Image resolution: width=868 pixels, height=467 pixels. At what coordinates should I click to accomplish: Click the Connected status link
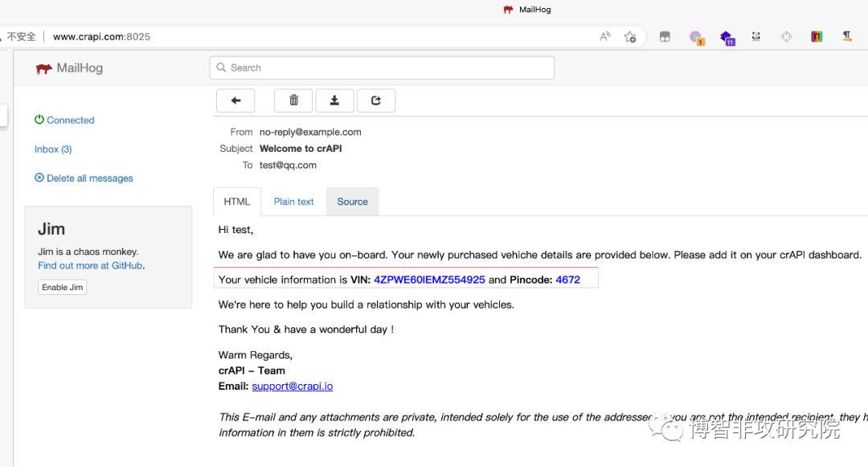70,120
